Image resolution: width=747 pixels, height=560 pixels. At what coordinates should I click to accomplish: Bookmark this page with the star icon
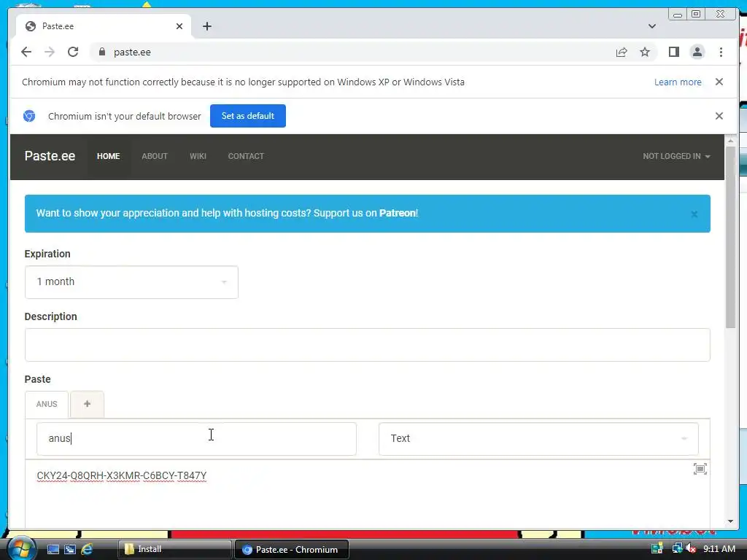(645, 52)
